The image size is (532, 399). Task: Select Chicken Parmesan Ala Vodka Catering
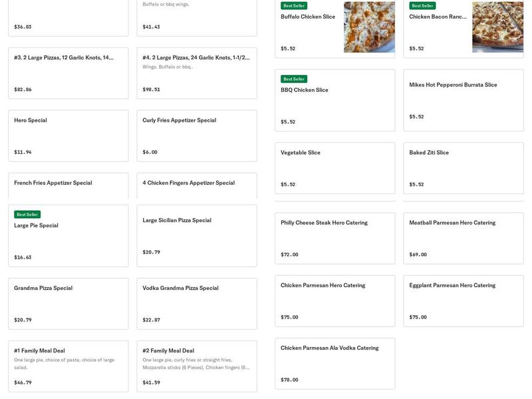coord(334,363)
